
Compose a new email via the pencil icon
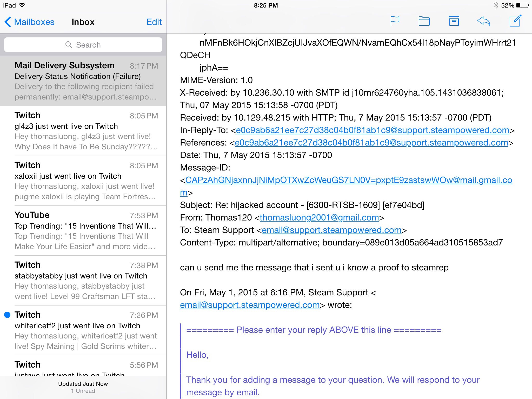[x=515, y=21]
